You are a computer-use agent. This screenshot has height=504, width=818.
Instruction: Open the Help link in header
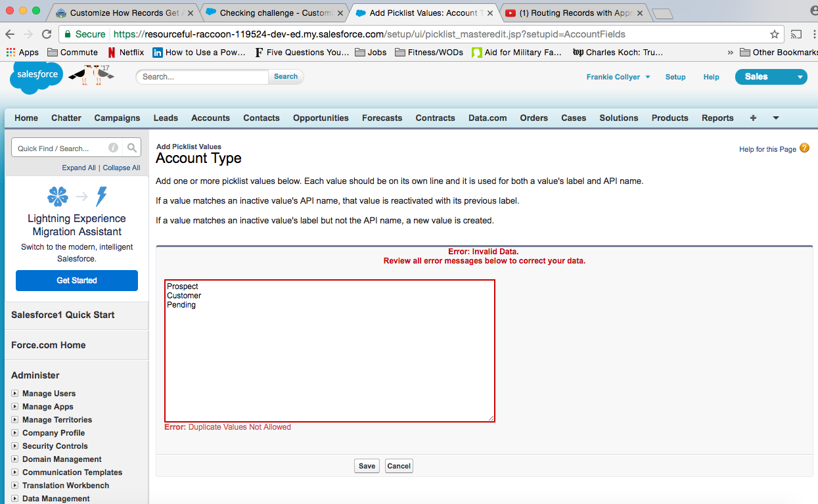pyautogui.click(x=711, y=77)
